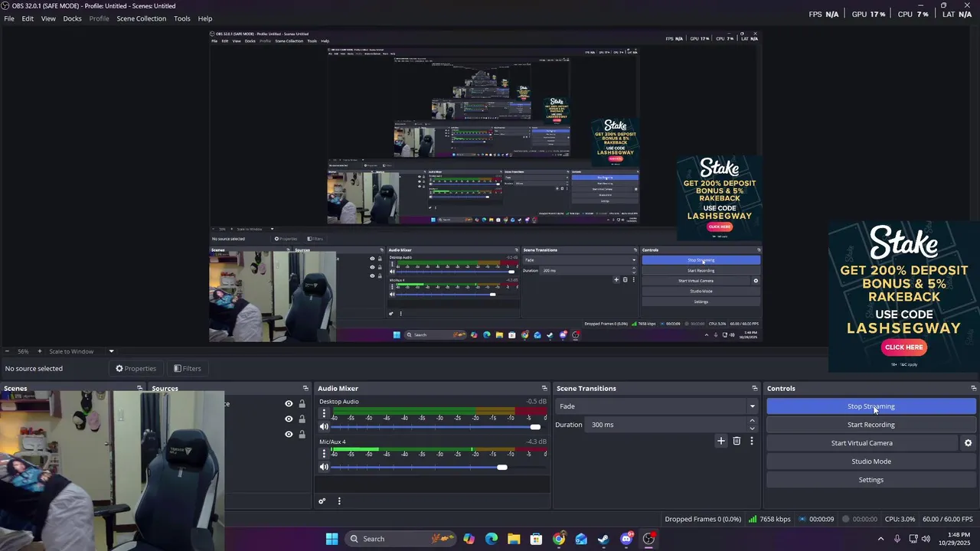Open Desktop Audio three-dot options menu
980x551 pixels.
tap(324, 414)
